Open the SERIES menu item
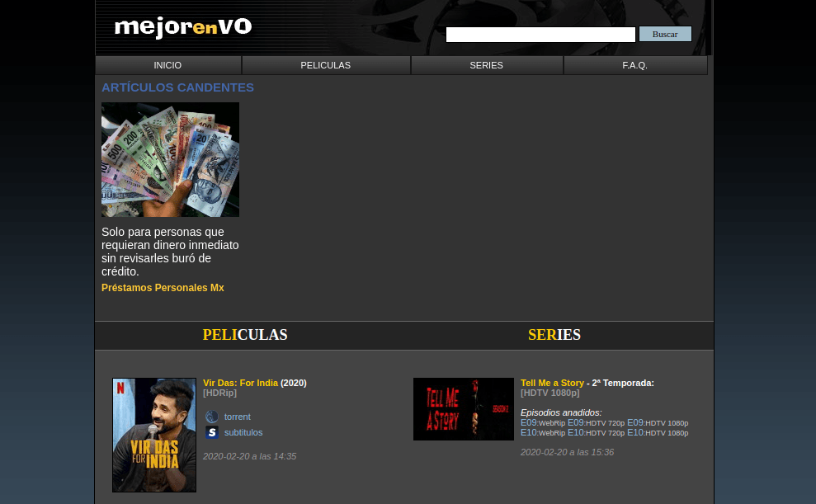This screenshot has height=504, width=816. pyautogui.click(x=487, y=65)
